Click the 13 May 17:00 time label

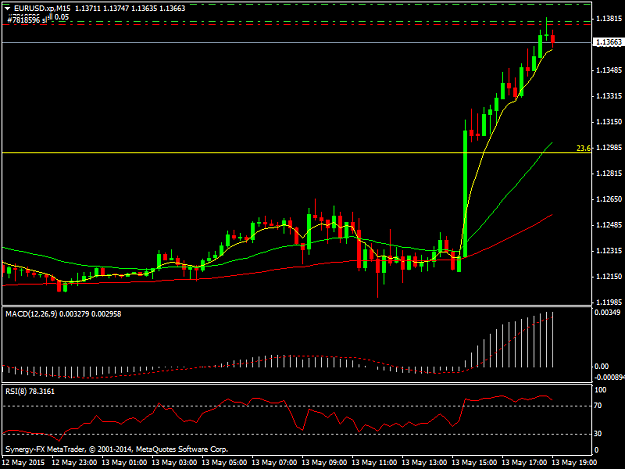524,463
